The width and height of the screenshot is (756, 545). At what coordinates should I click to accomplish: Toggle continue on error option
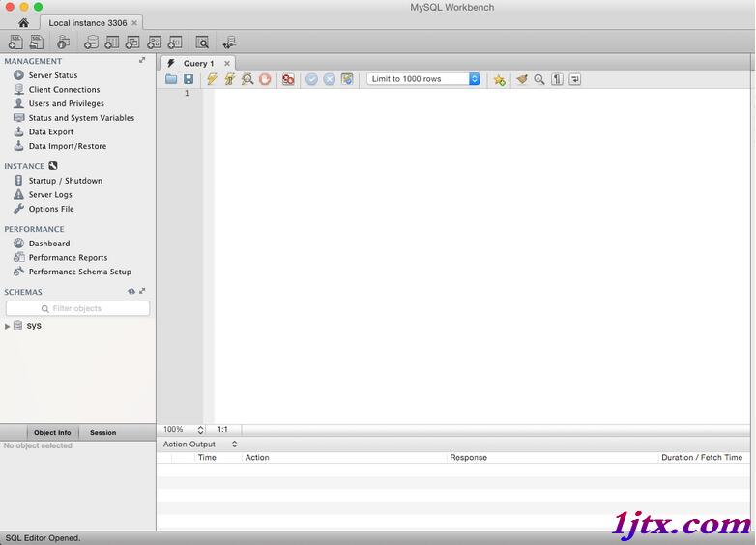coord(288,79)
